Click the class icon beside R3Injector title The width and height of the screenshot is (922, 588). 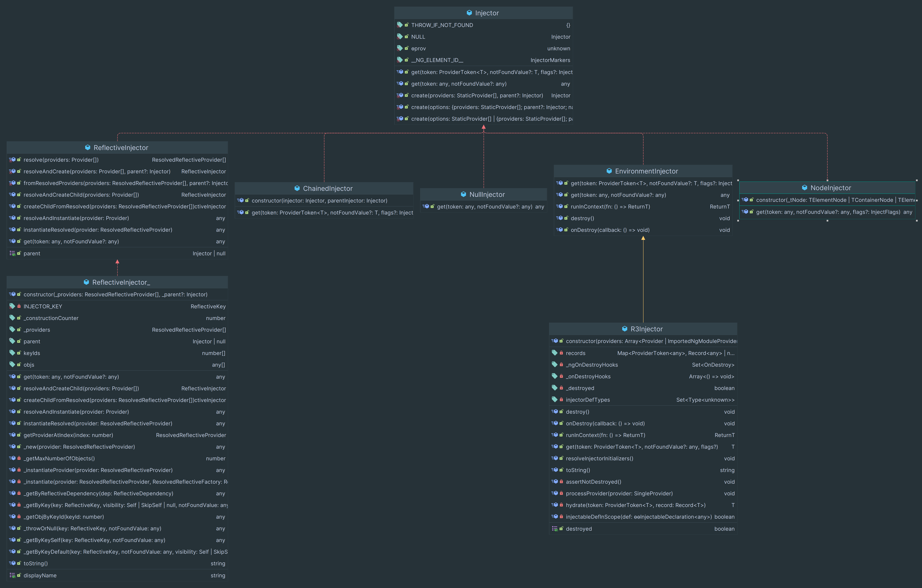pos(625,329)
